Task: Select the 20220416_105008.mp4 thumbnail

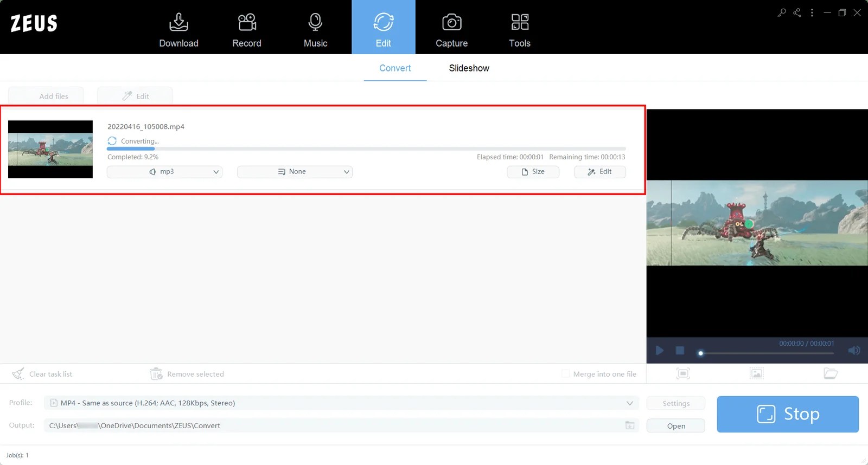Action: click(50, 150)
